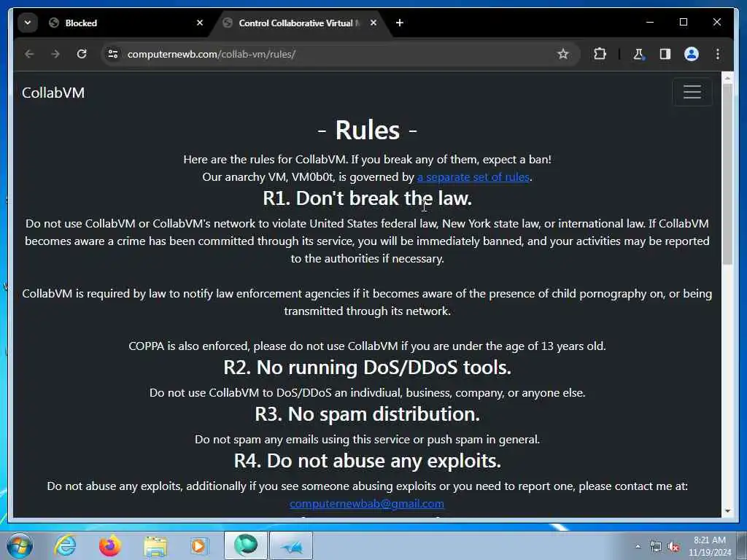
Task: Click the CollabVM brand link
Action: pyautogui.click(x=53, y=93)
